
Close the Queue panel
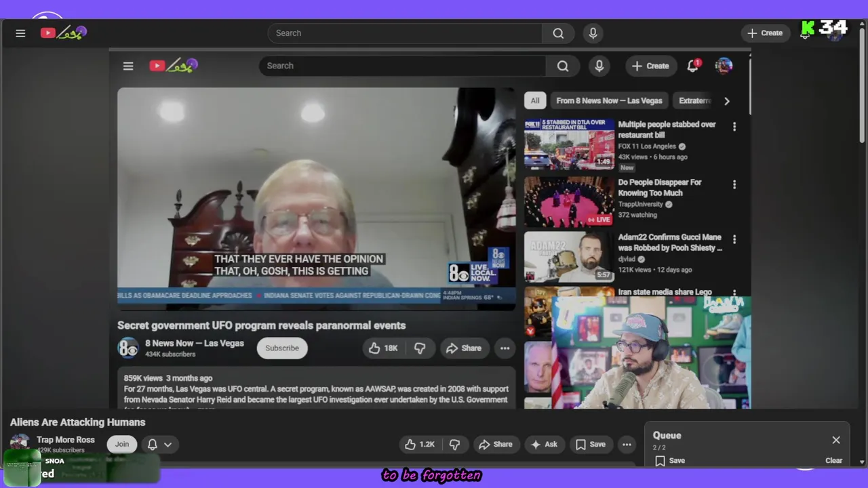pos(836,441)
